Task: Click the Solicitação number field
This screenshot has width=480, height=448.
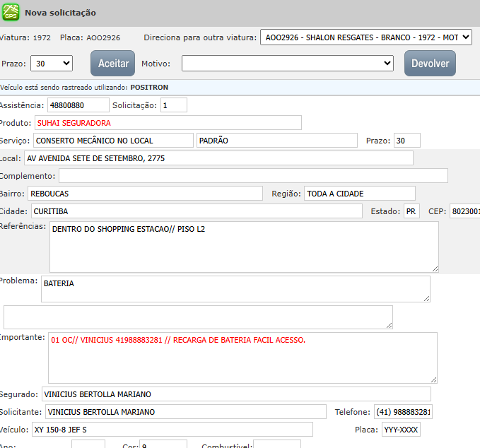Action: 174,105
